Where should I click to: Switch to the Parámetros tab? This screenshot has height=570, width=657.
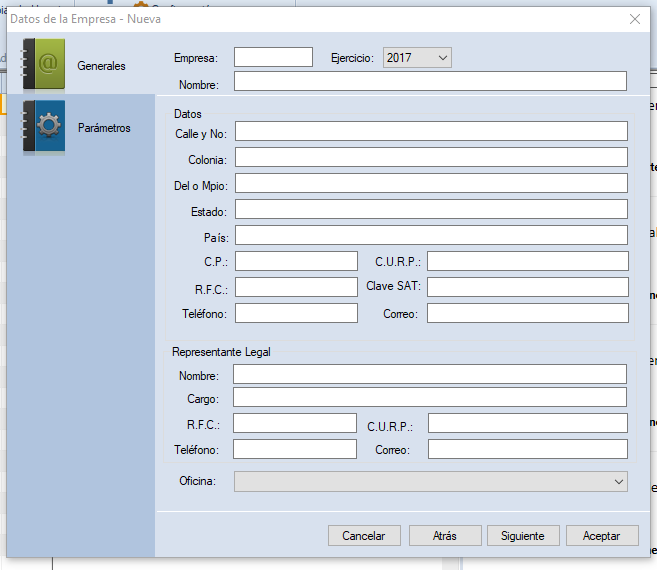pos(104,128)
